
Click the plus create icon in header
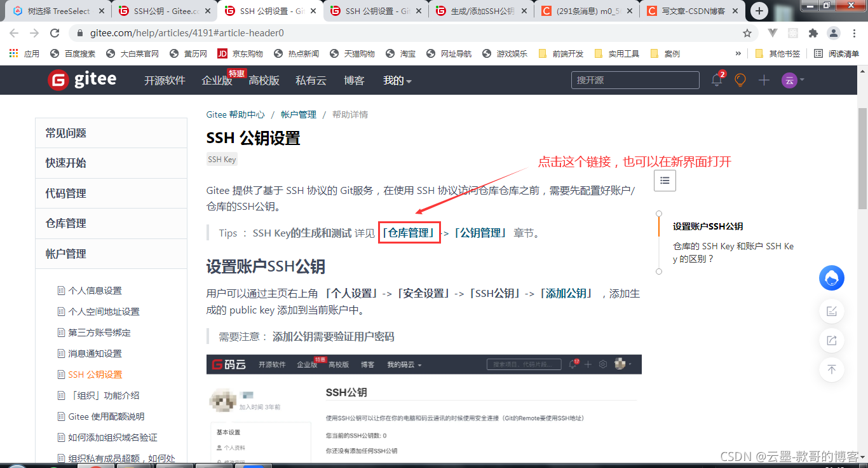click(x=764, y=80)
